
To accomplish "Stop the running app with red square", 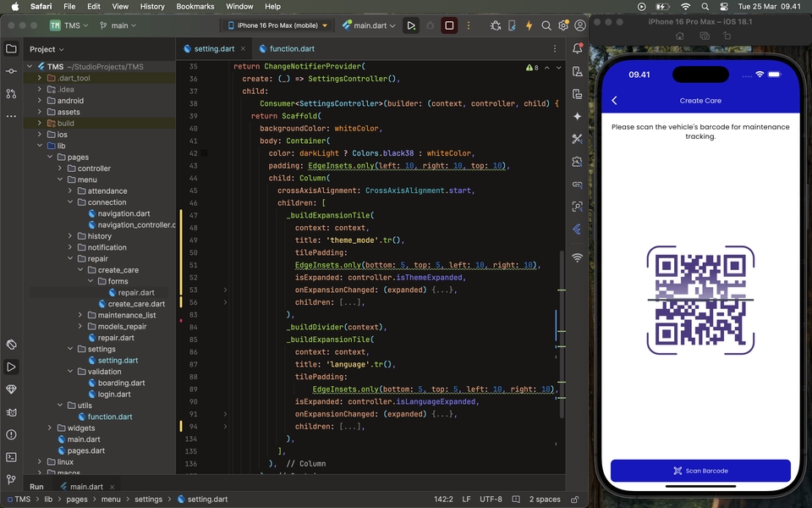I will pyautogui.click(x=449, y=25).
